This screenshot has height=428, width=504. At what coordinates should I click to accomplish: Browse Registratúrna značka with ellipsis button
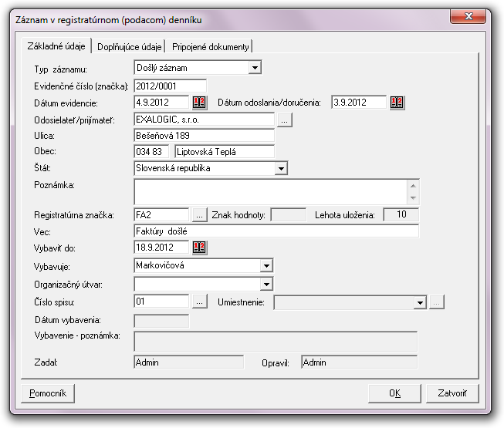[200, 214]
